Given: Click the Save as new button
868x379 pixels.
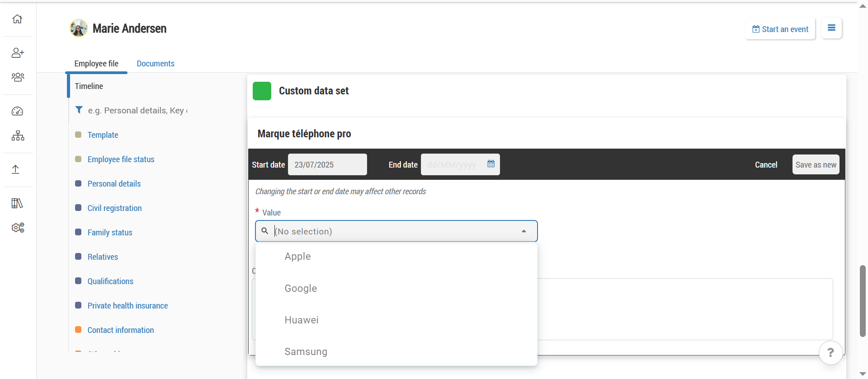Looking at the screenshot, I should click(x=815, y=165).
